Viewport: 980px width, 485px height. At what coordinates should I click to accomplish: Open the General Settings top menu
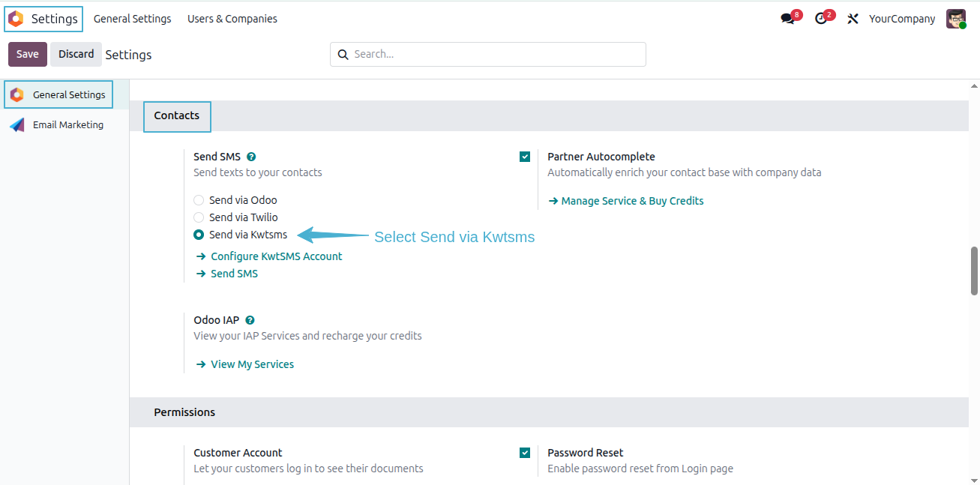click(132, 19)
